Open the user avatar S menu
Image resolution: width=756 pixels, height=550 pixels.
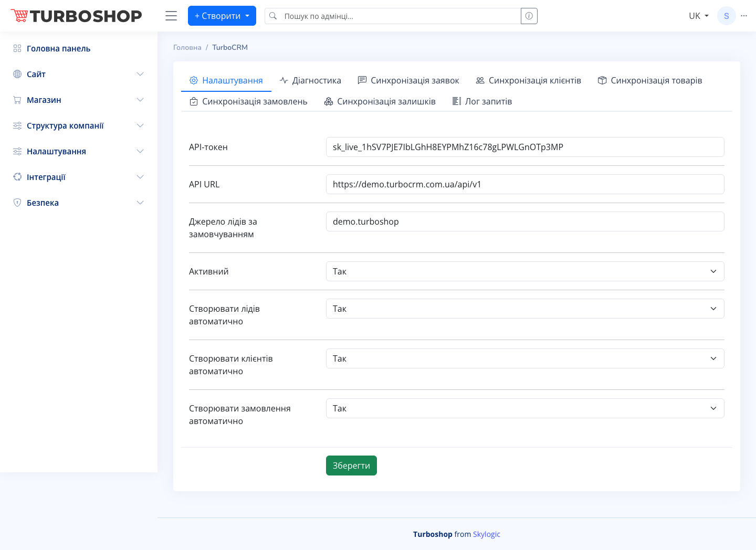[x=727, y=16]
